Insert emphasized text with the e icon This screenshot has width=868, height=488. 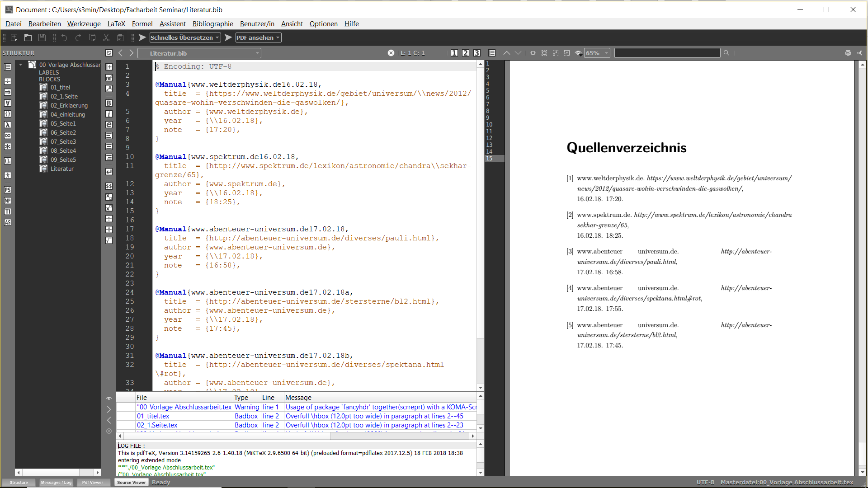point(109,125)
